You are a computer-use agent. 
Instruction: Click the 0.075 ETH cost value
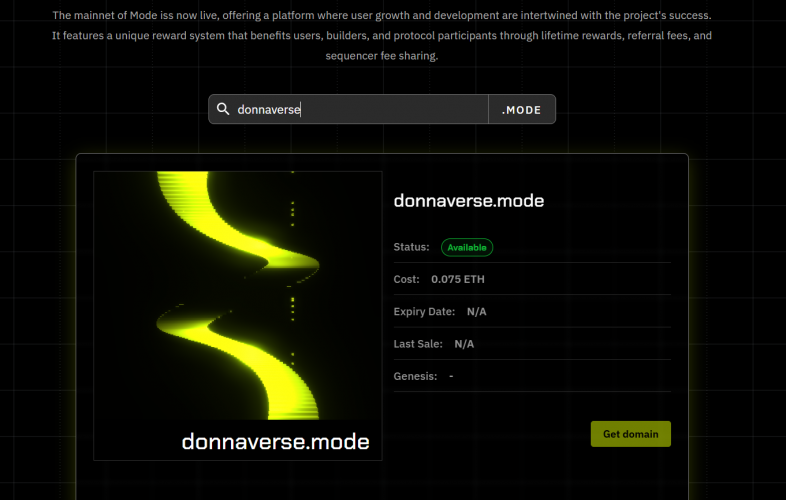coord(458,279)
